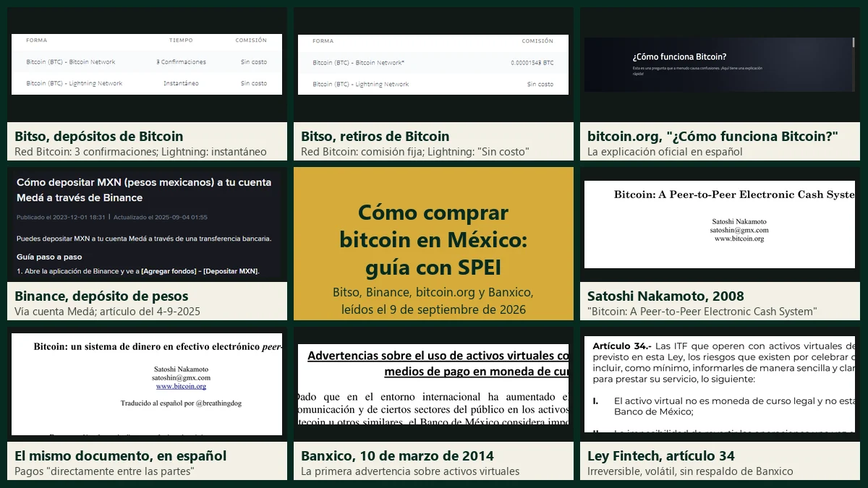Image resolution: width=868 pixels, height=488 pixels.
Task: Click caption title 'Satoshi Nakamoto, 2008'
Action: 665,296
